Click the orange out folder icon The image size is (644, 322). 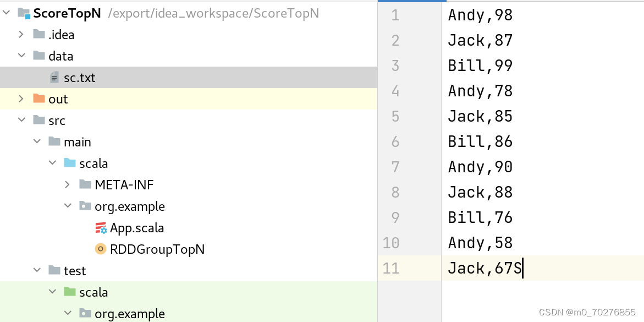(39, 99)
